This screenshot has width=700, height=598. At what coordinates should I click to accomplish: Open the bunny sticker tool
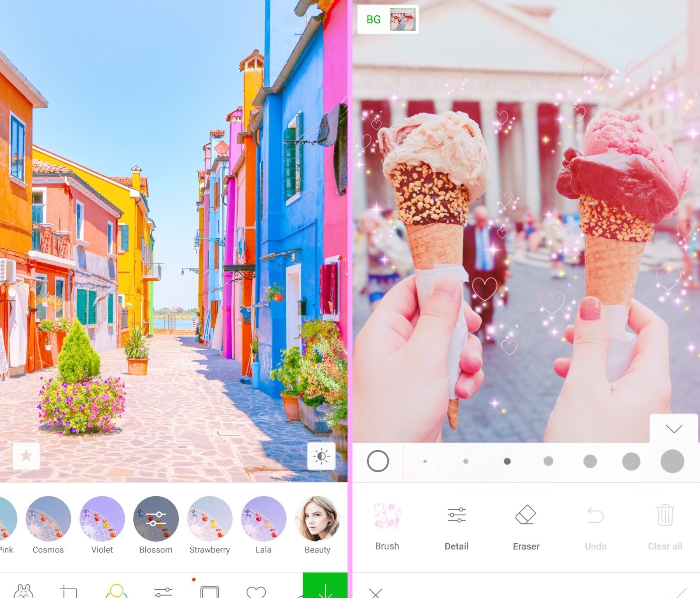point(24,591)
